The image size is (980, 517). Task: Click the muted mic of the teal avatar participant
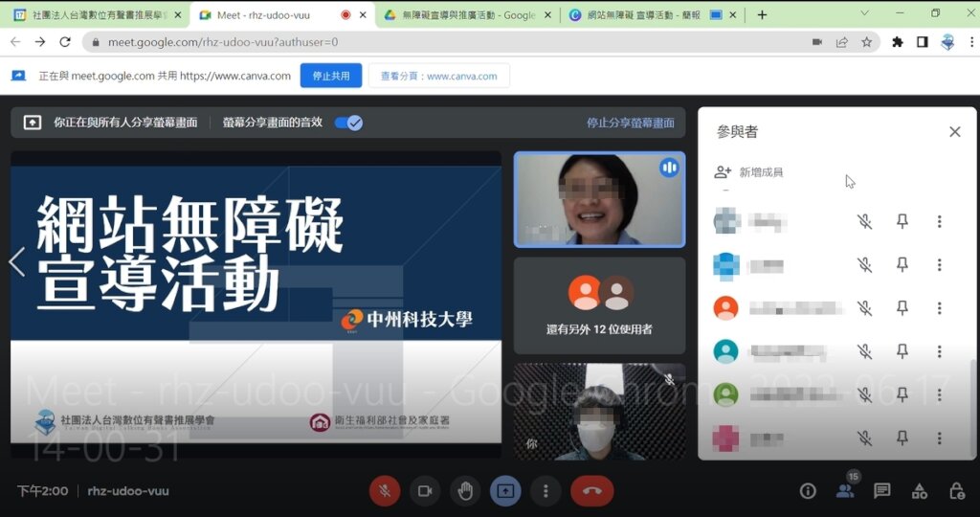(864, 351)
